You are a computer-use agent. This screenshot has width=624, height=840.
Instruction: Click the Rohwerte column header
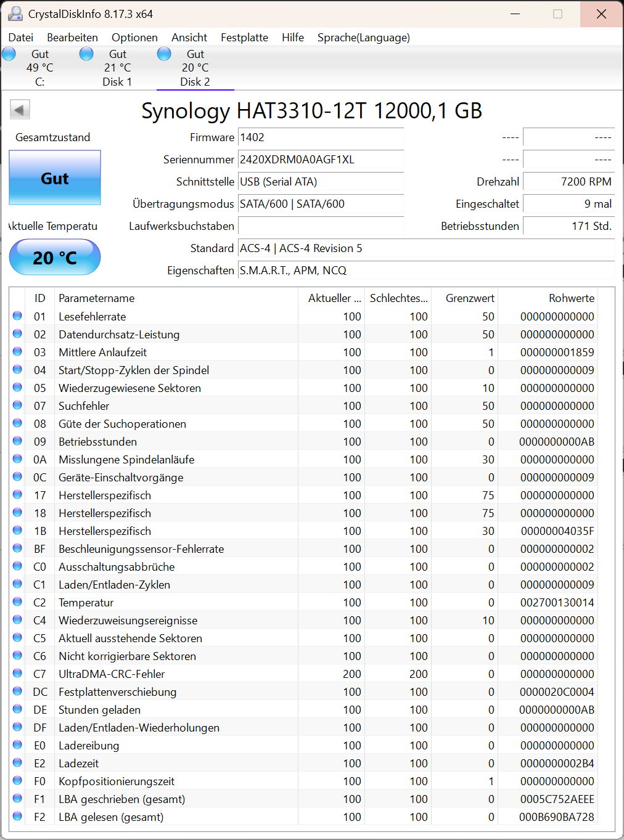(x=548, y=298)
